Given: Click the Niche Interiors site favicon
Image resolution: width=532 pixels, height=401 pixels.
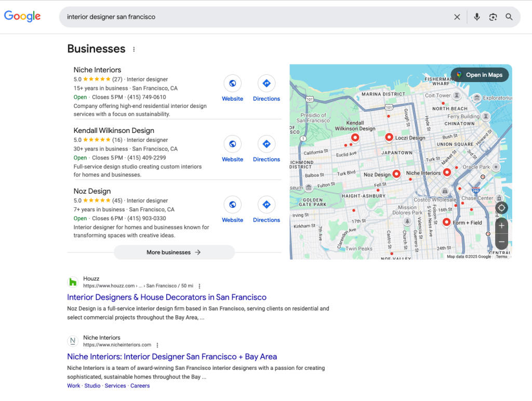Looking at the screenshot, I should [x=73, y=341].
